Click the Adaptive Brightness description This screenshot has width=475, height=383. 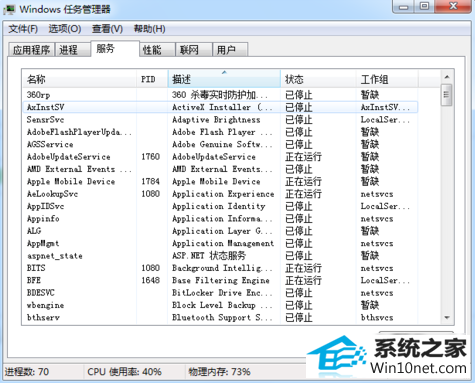click(x=216, y=120)
